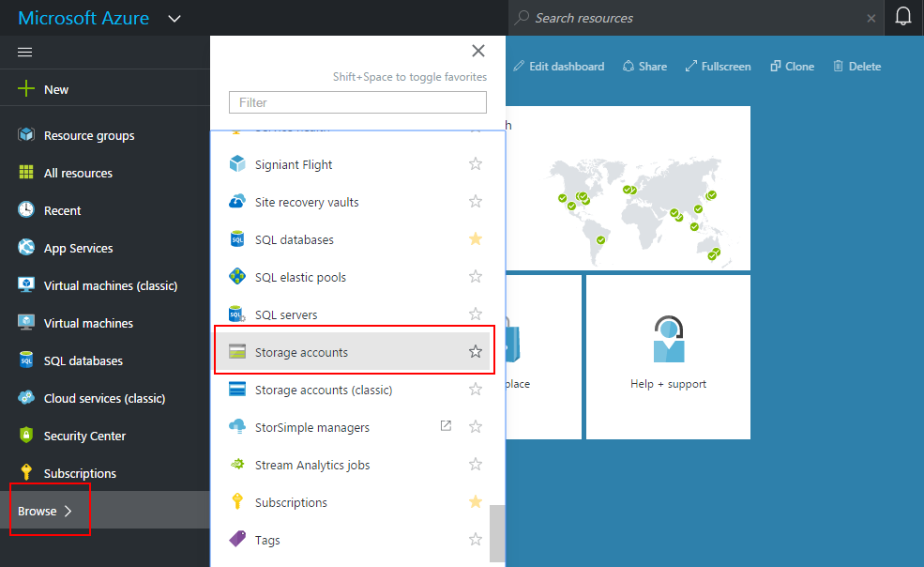Unfavorite SQL databases by clicking its star
Viewport: 924px width, 567px height.
tap(475, 238)
